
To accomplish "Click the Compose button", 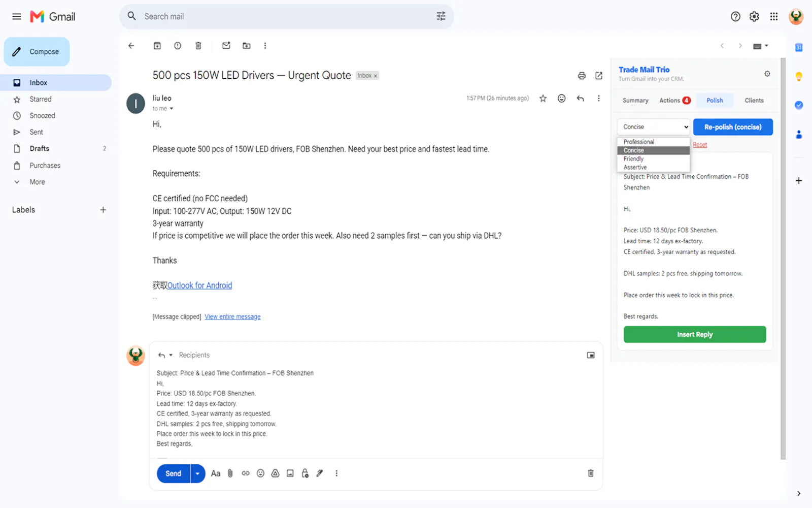I will pos(37,52).
